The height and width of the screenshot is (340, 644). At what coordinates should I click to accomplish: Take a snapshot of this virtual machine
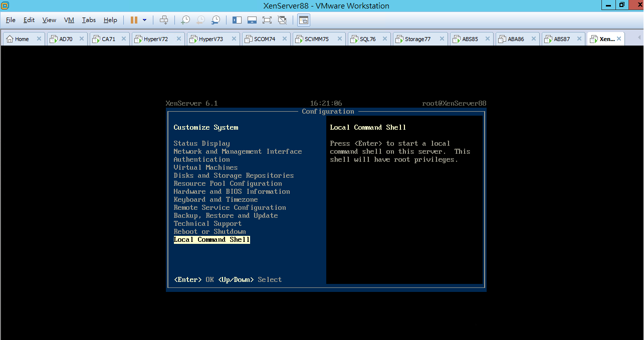pyautogui.click(x=185, y=20)
